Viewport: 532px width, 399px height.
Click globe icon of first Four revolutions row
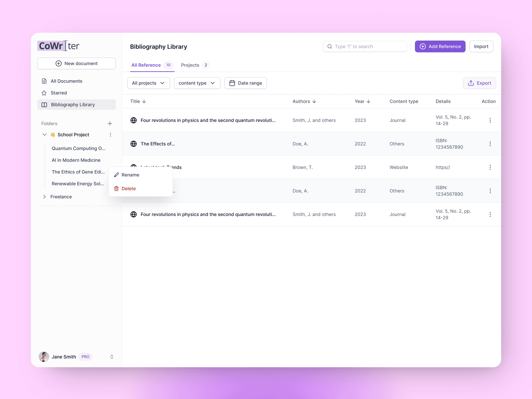(134, 120)
